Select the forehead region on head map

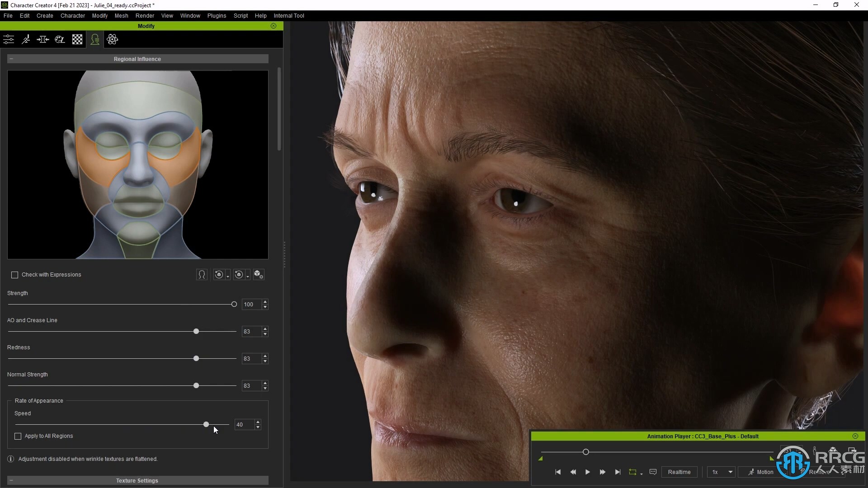138,99
